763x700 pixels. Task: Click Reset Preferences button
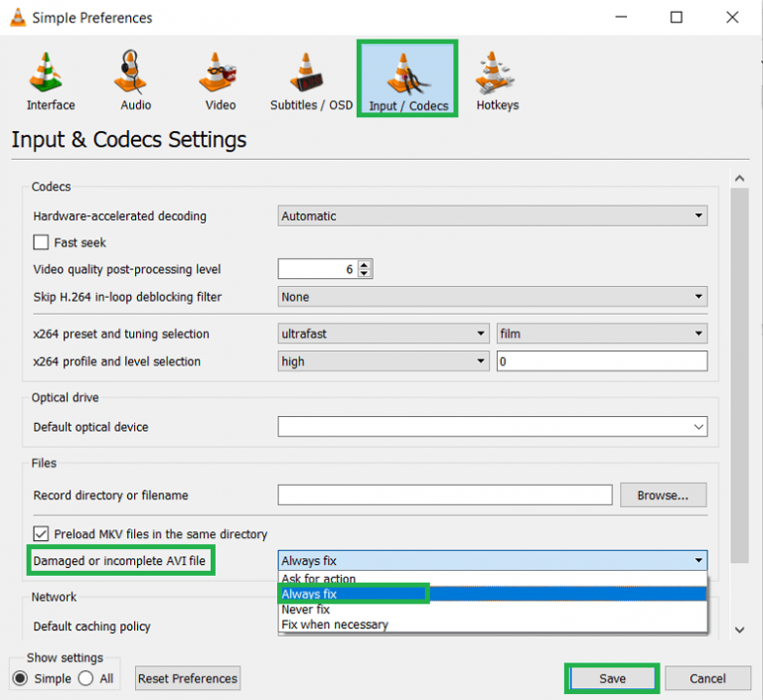(188, 678)
